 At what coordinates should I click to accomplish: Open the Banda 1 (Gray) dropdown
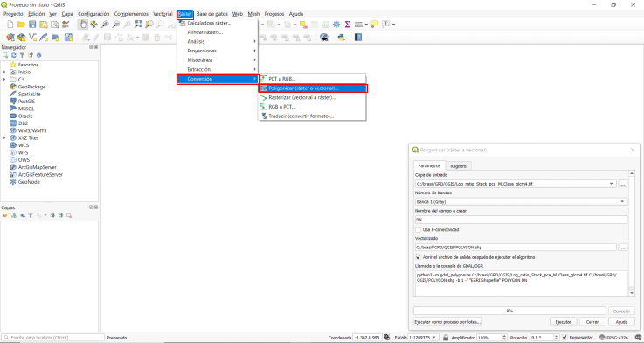click(x=521, y=201)
